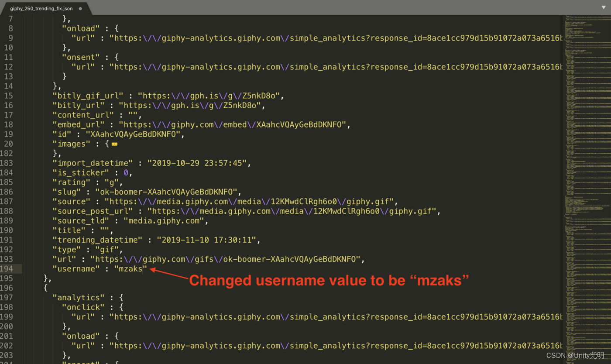This screenshot has width=611, height=364.
Task: Click the "url" key on line 193
Action: click(x=64, y=259)
